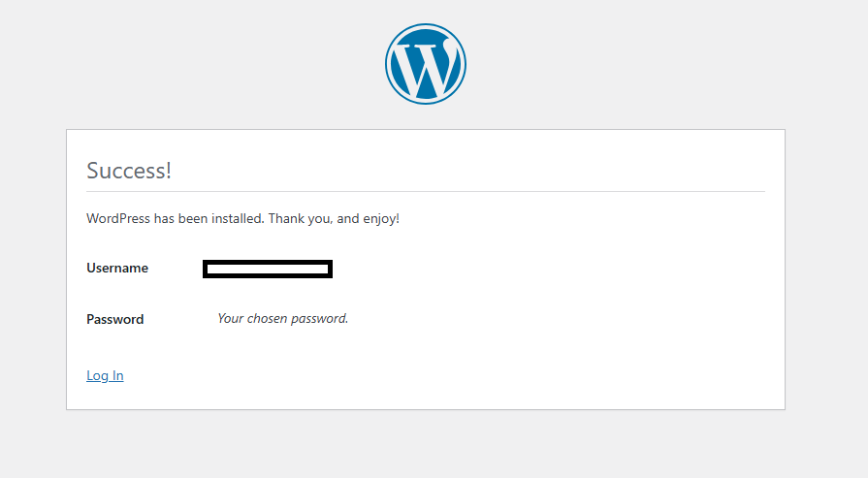The image size is (868, 478).
Task: Click the word 'Your' in italic text
Action: click(x=231, y=318)
